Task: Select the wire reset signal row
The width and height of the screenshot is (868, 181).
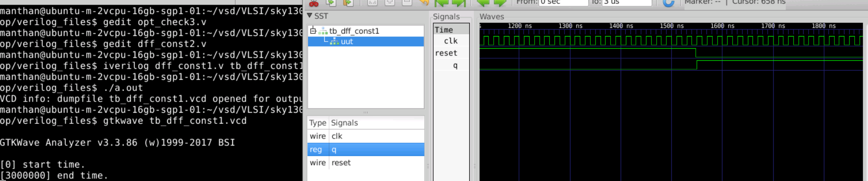Action: tap(366, 163)
